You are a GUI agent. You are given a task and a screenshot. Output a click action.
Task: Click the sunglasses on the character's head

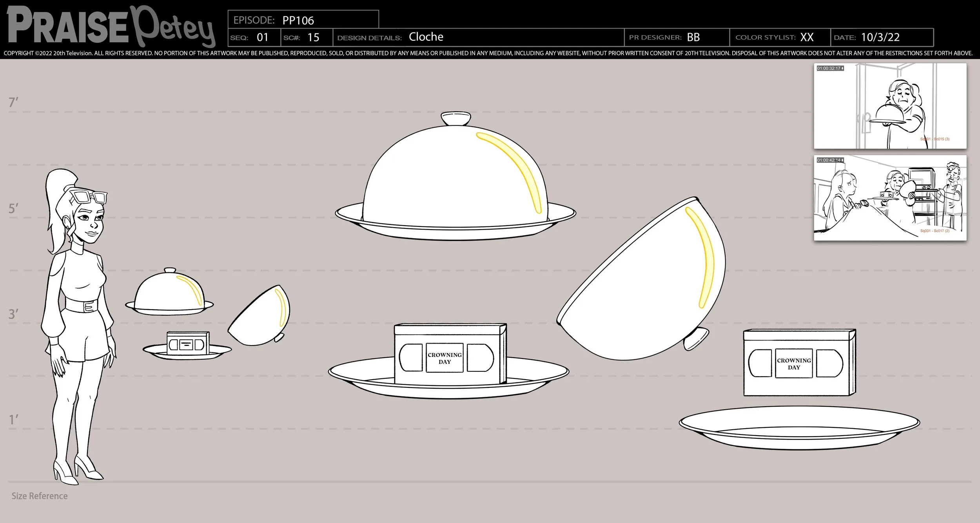(x=88, y=197)
